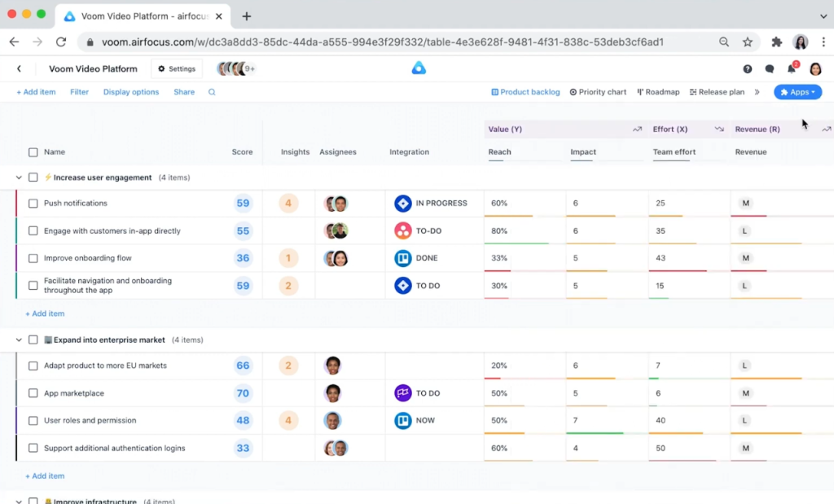Image resolution: width=834 pixels, height=504 pixels.
Task: Click the Trello icon on Improve onboarding flow row
Action: click(403, 258)
